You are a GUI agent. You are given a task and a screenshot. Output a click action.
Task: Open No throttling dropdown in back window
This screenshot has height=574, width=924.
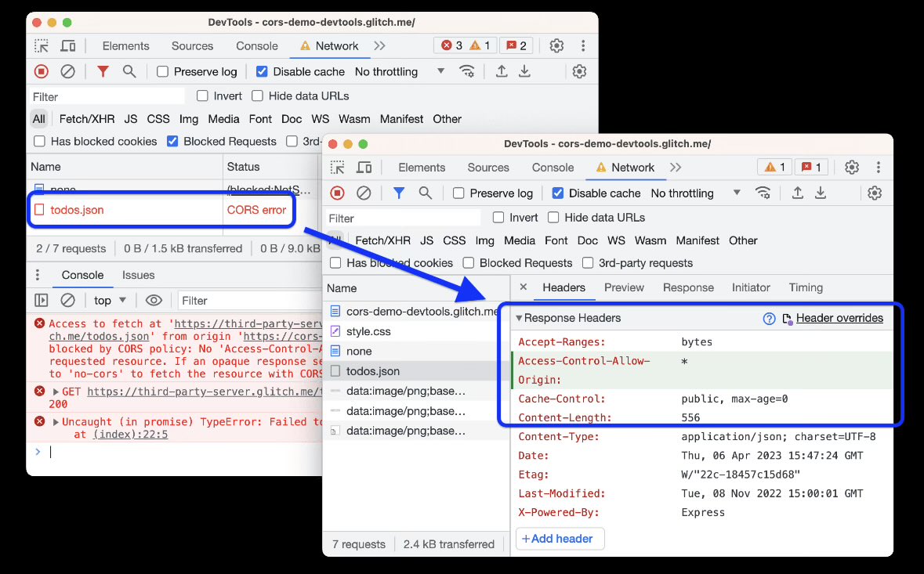400,72
